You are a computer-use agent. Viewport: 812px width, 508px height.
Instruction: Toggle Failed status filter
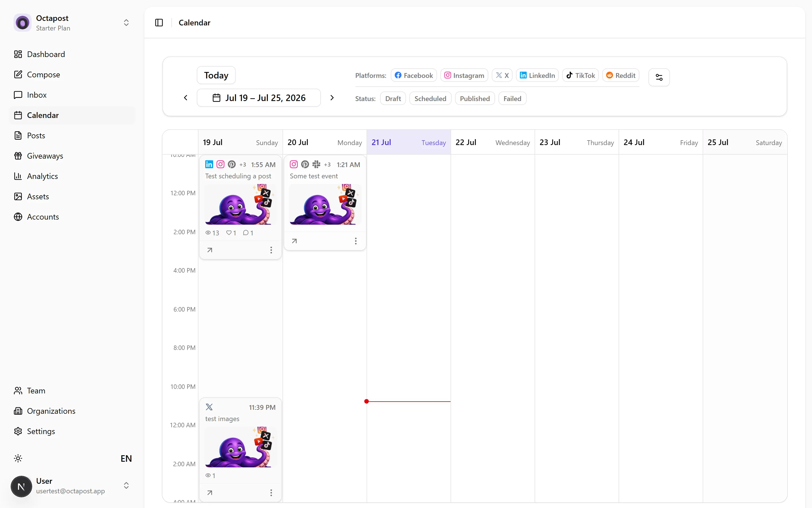pyautogui.click(x=512, y=98)
